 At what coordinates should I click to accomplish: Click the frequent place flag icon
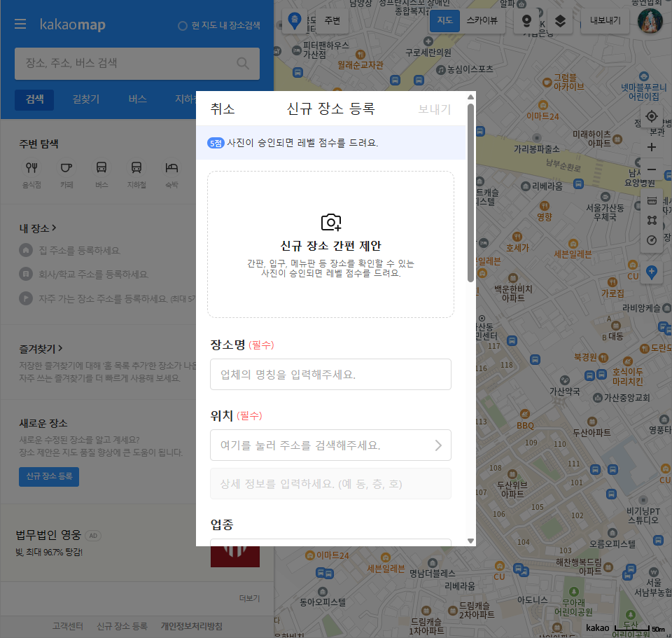26,298
